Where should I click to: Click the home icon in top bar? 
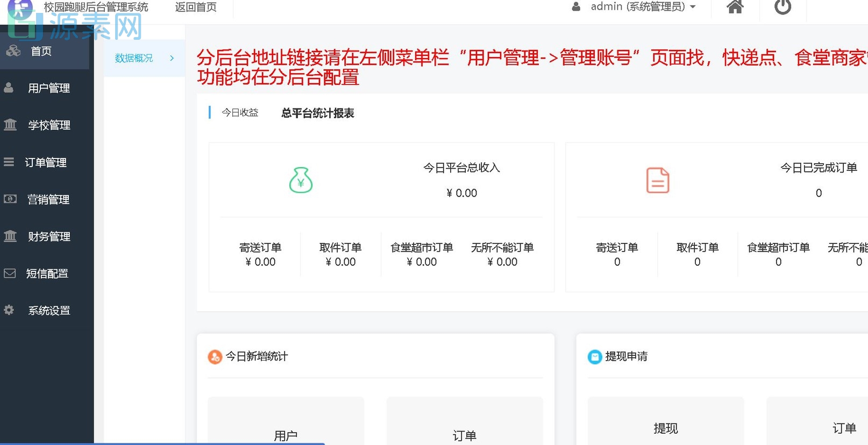coord(735,6)
